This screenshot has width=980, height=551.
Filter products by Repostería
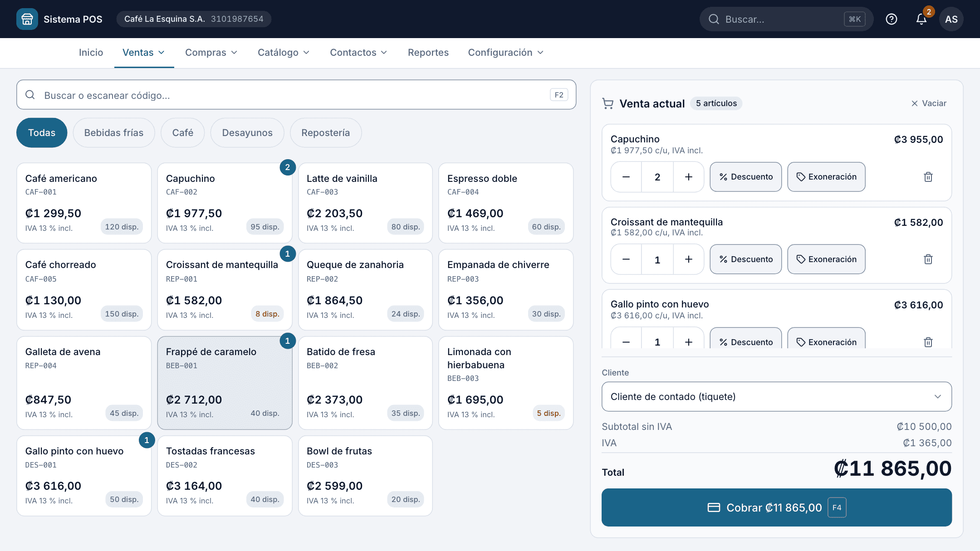(x=326, y=133)
